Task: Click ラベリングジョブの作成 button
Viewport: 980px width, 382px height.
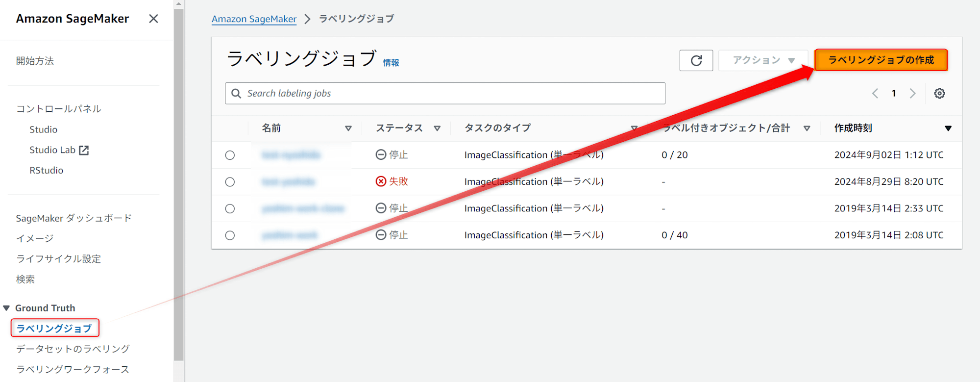Action: [x=881, y=60]
